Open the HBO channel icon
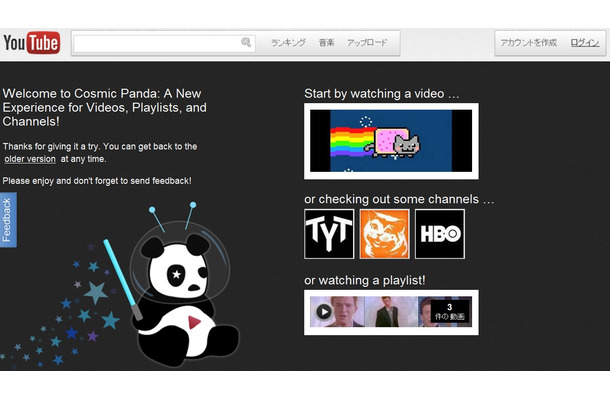 (x=440, y=234)
